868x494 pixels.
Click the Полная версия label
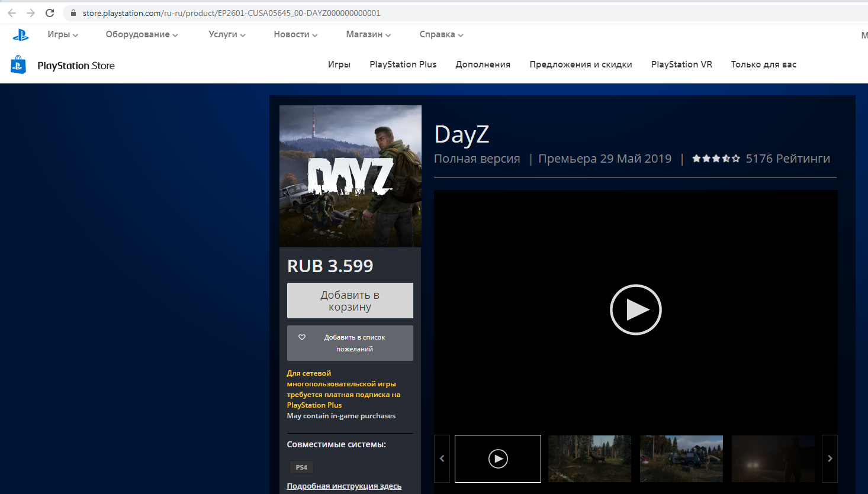(x=477, y=159)
